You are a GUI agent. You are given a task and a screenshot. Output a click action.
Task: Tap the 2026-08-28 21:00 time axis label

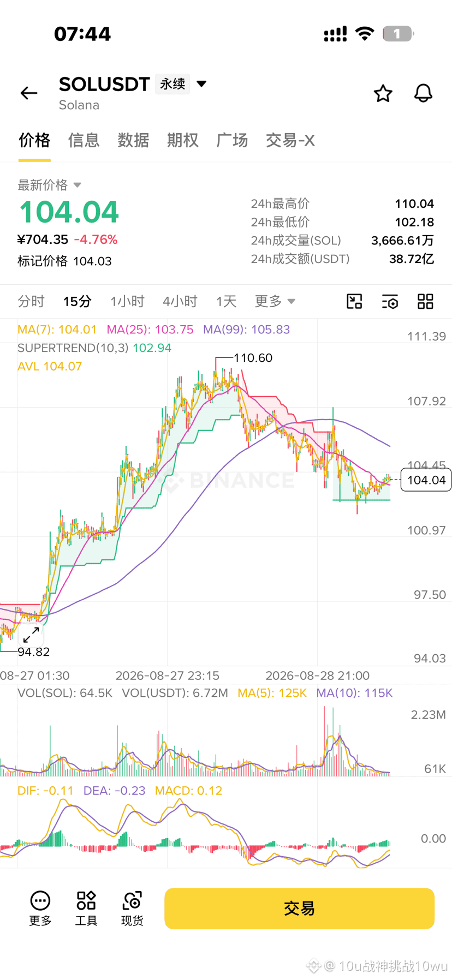(318, 676)
